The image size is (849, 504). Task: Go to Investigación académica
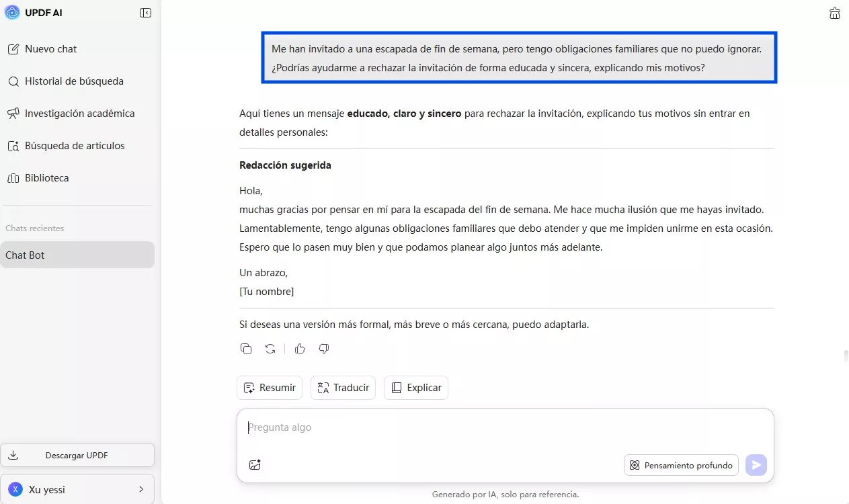pyautogui.click(x=79, y=114)
